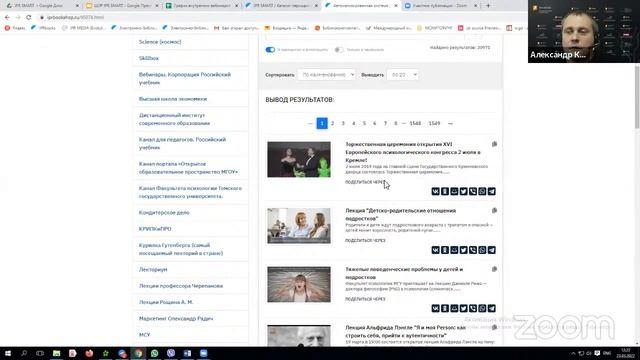Open the taskbar search
The height and width of the screenshot is (360, 640).
pyautogui.click(x=24, y=353)
